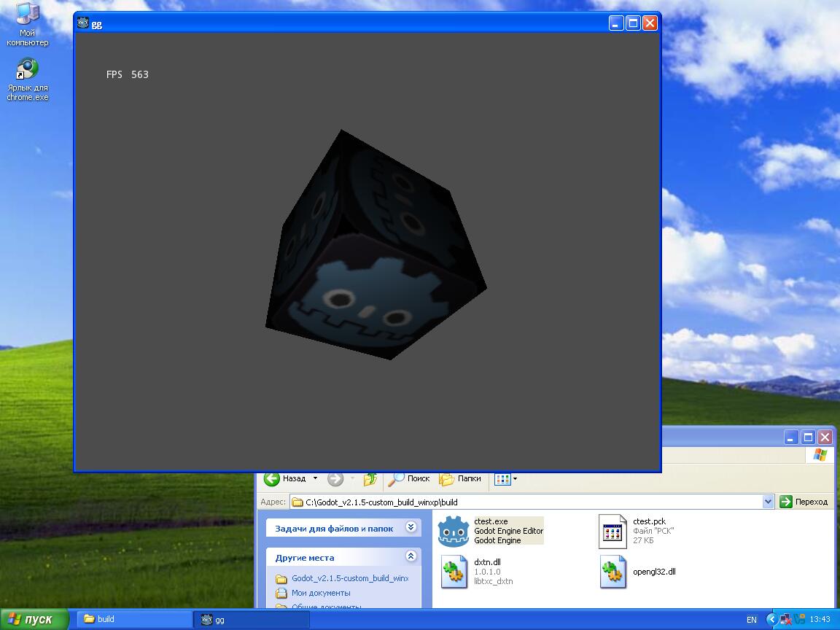This screenshot has height=630, width=840.
Task: Click the disabled Forward arrow in Explorer
Action: point(335,479)
